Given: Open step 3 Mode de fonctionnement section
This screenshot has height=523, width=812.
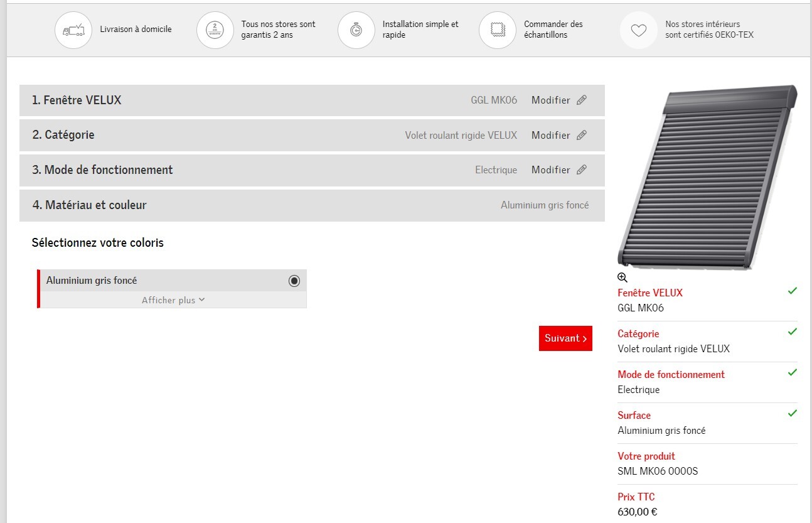Looking at the screenshot, I should [312, 170].
